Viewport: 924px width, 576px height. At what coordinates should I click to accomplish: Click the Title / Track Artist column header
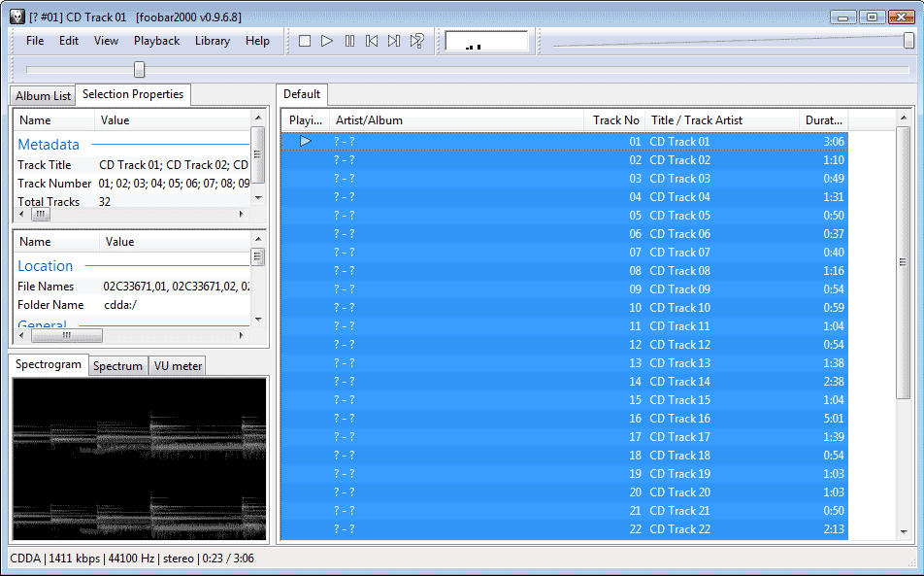tap(722, 120)
